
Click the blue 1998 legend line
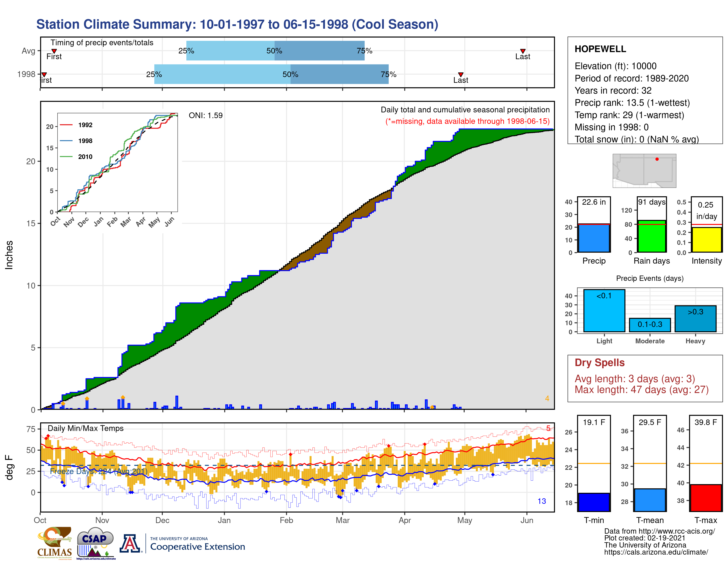(x=66, y=141)
